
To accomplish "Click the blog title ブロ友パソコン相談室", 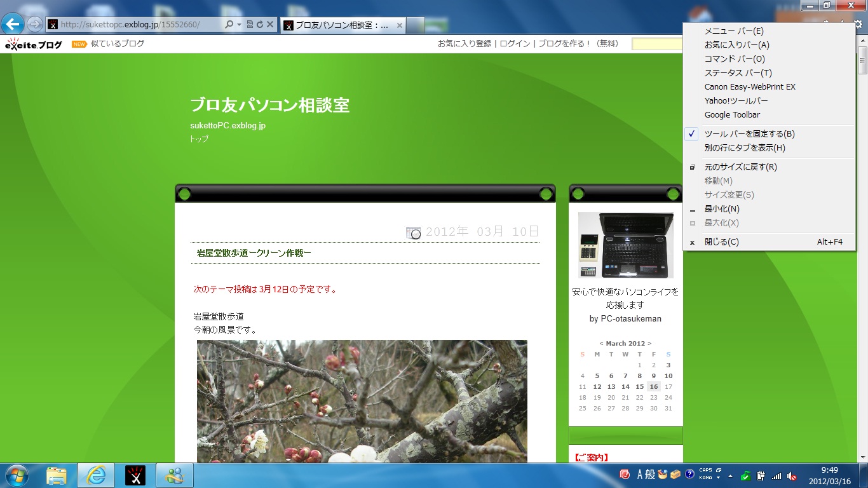I will click(x=270, y=105).
